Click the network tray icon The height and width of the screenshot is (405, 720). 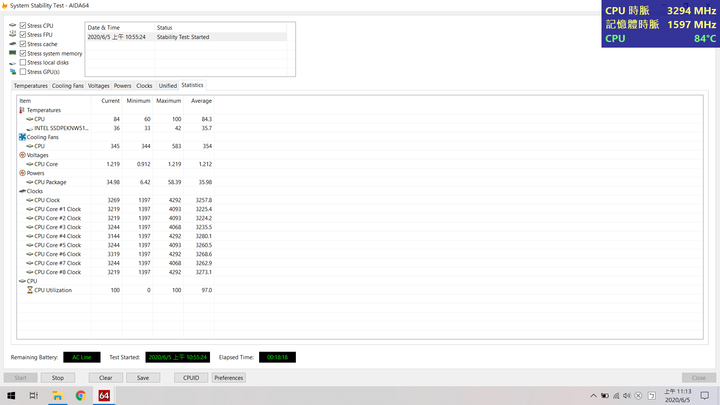click(x=616, y=396)
